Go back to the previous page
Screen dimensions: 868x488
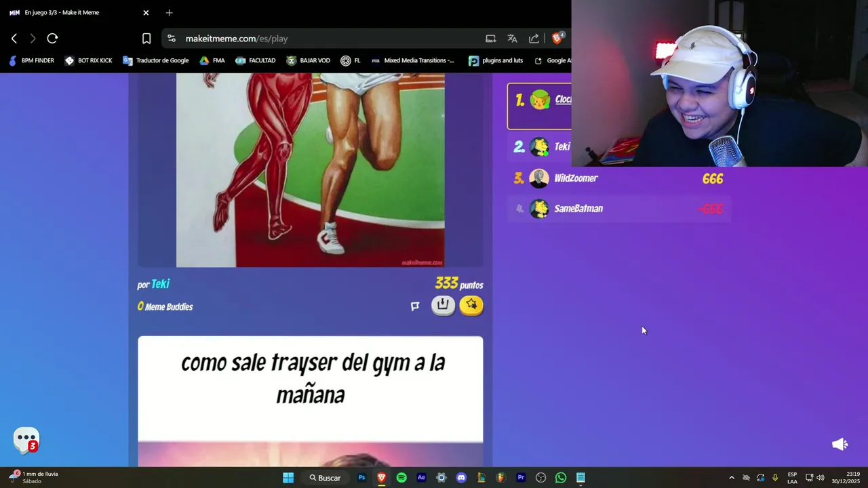(14, 39)
